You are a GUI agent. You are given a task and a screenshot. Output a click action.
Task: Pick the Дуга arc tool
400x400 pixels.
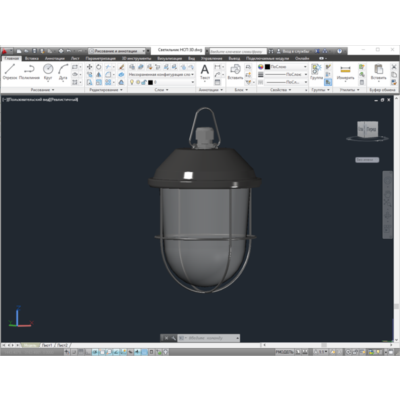tap(63, 72)
